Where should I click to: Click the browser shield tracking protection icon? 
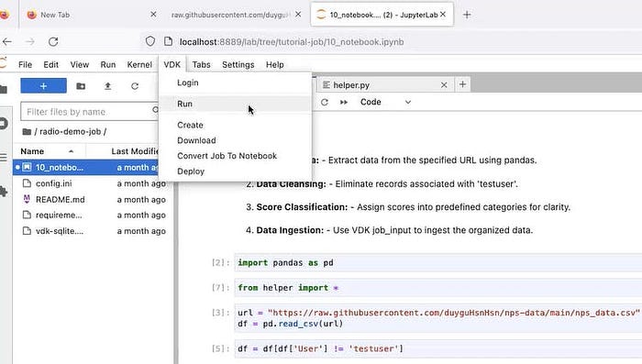150,41
